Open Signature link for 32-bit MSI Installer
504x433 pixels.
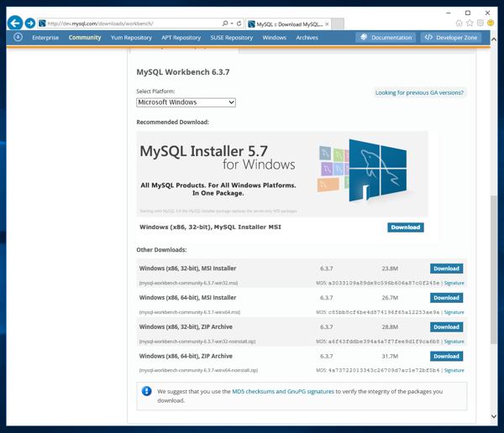(x=454, y=283)
